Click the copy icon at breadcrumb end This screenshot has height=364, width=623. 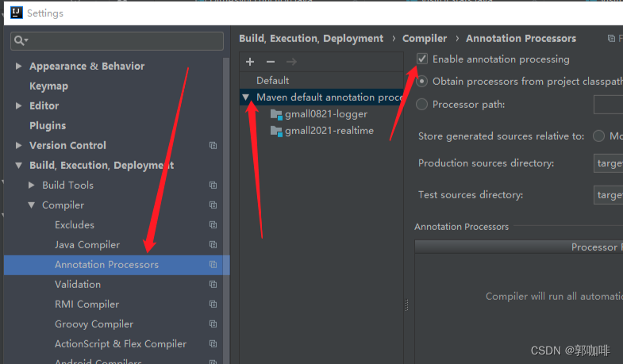click(x=611, y=39)
